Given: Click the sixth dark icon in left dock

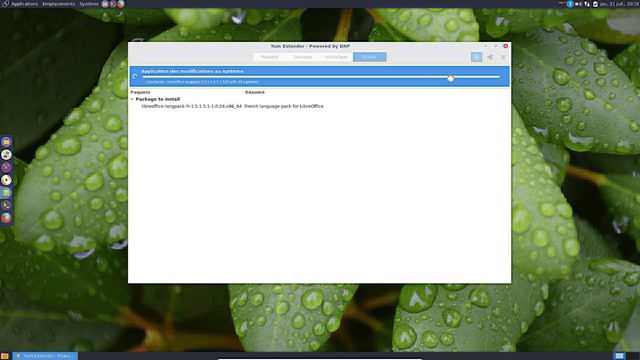Looking at the screenshot, I should 6,205.
